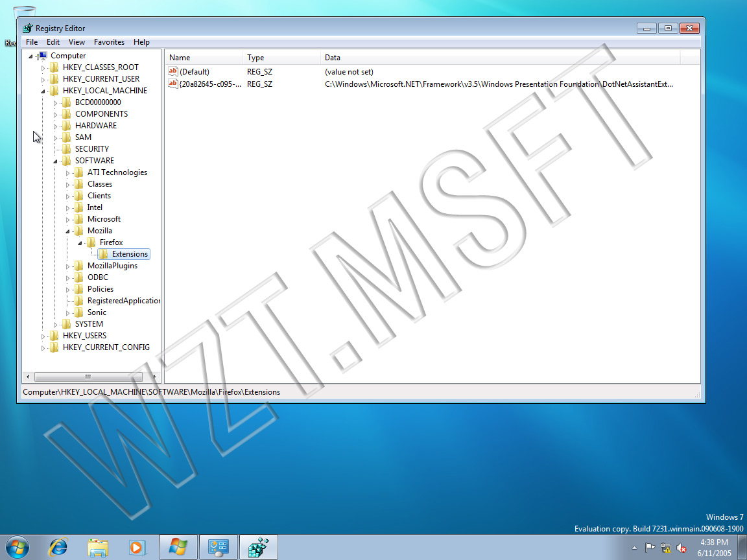Open the Action Center flag tray icon

coord(650,548)
